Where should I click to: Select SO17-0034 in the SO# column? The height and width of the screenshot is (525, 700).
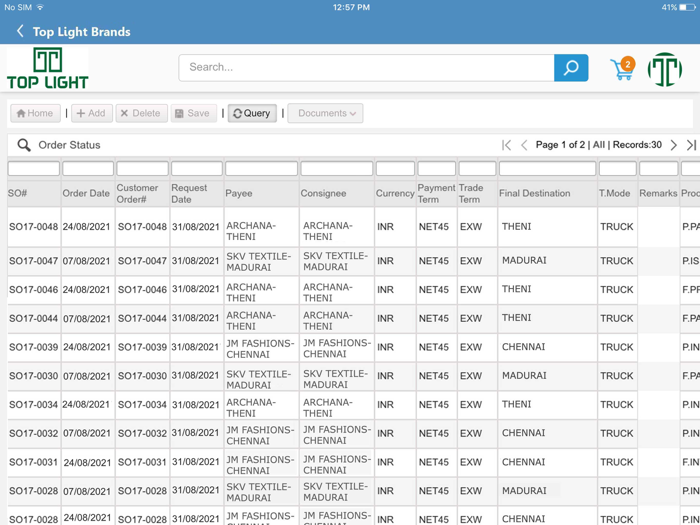point(33,404)
